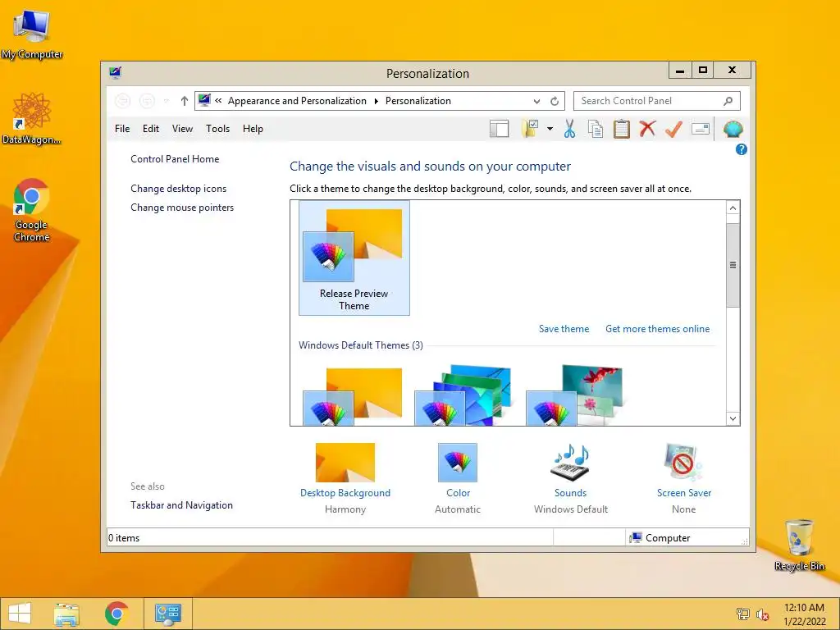Click Get more themes online
Image resolution: width=840 pixels, height=630 pixels.
click(657, 329)
